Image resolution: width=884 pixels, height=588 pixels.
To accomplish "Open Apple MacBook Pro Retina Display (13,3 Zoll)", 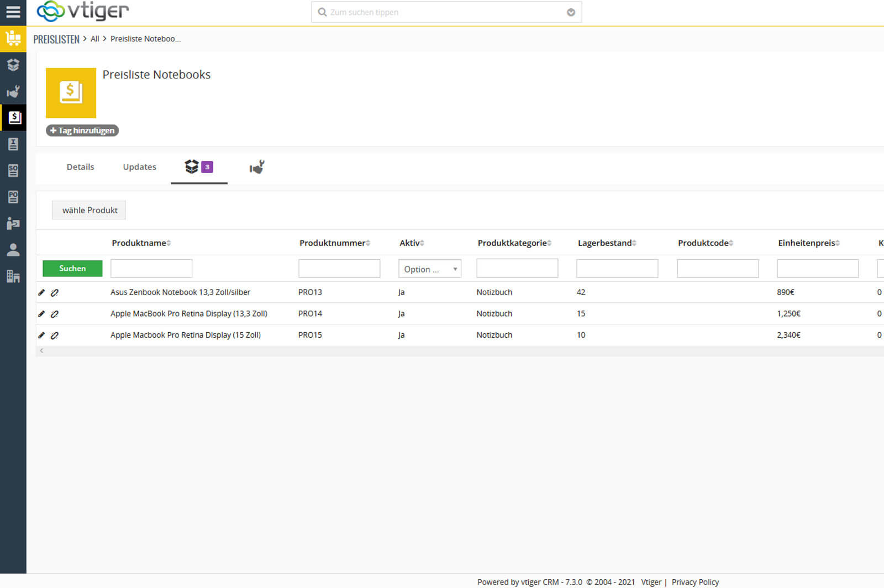I will coord(188,314).
